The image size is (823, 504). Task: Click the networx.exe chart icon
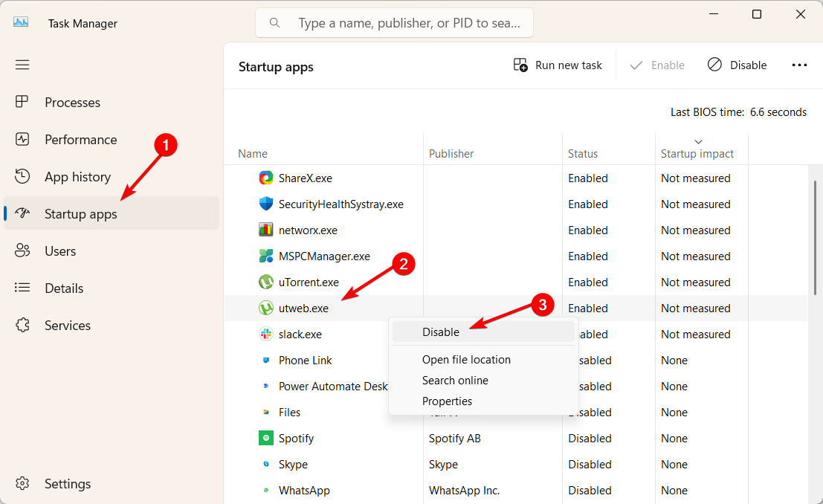(x=266, y=230)
